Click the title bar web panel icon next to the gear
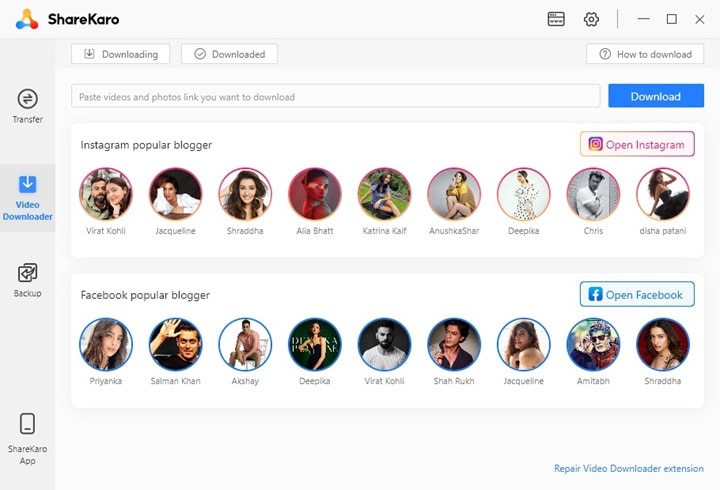 pos(556,19)
